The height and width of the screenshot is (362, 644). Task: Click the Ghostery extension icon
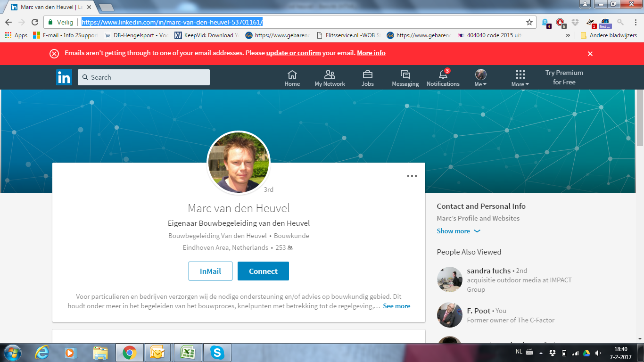click(546, 22)
